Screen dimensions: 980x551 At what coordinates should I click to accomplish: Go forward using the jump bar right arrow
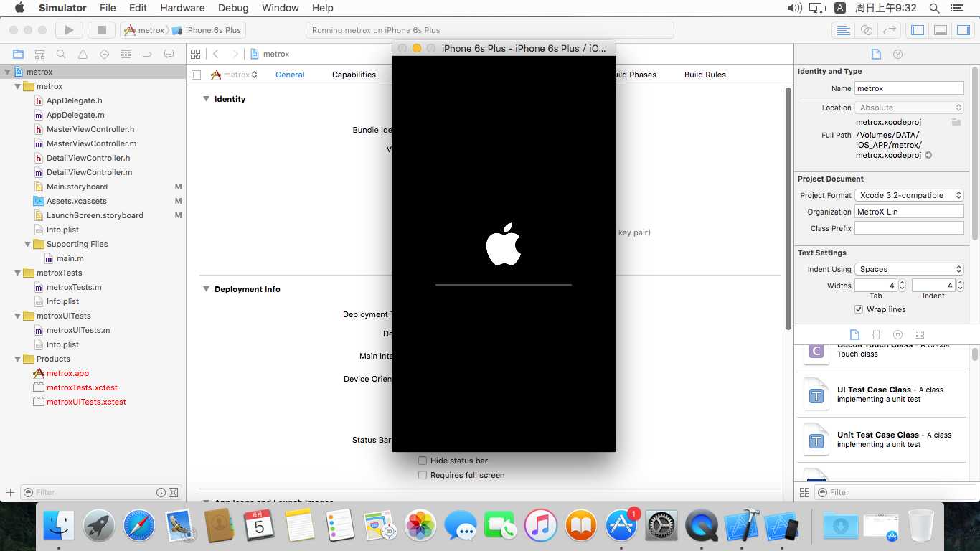(235, 54)
